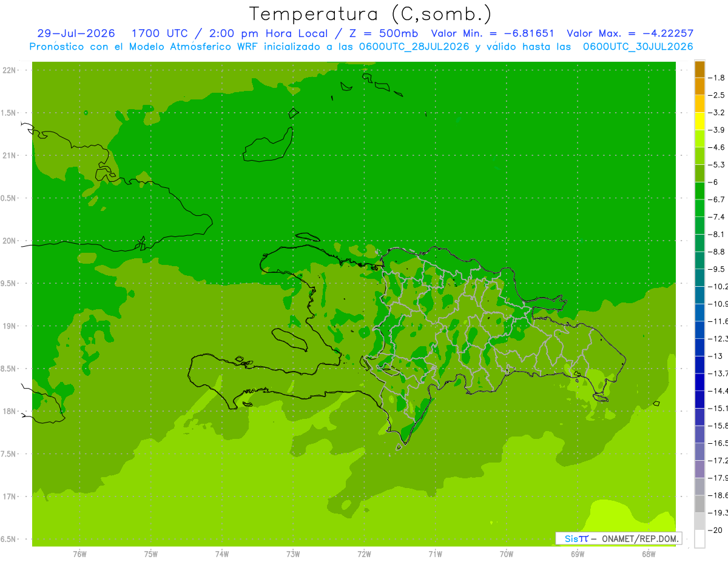Viewport: 728px width, 562px height.
Task: Click the legend value '-15.1'
Action: (718, 408)
